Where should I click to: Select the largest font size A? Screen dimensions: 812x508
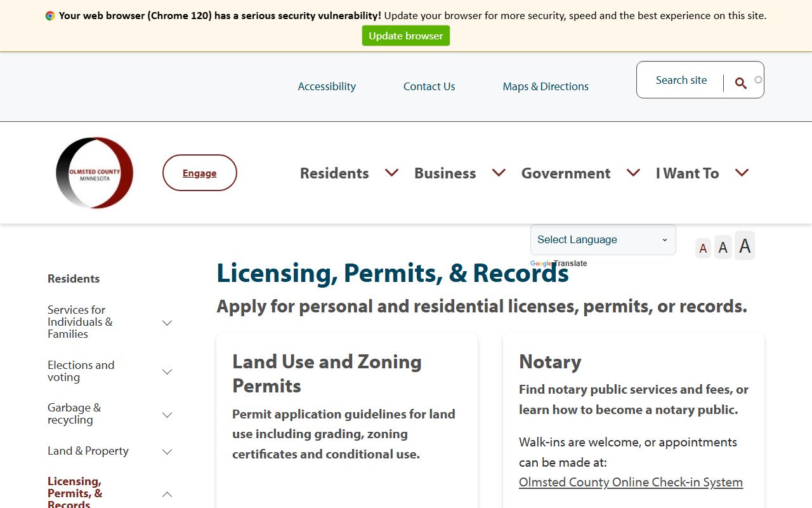[745, 245]
